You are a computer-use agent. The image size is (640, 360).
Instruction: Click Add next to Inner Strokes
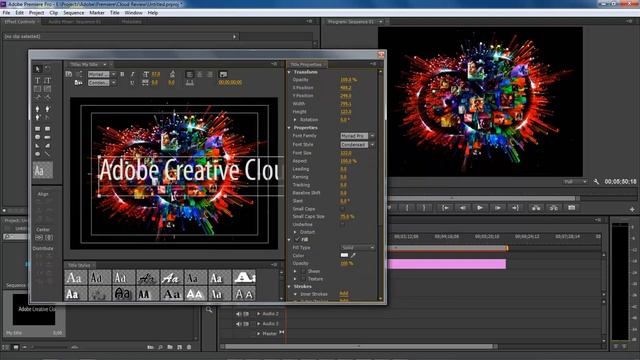coord(344,294)
